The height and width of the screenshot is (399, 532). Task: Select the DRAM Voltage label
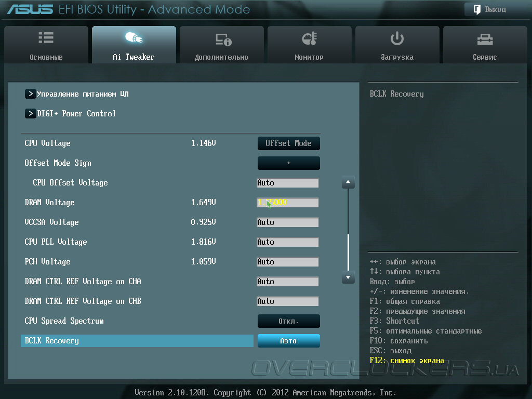click(49, 203)
